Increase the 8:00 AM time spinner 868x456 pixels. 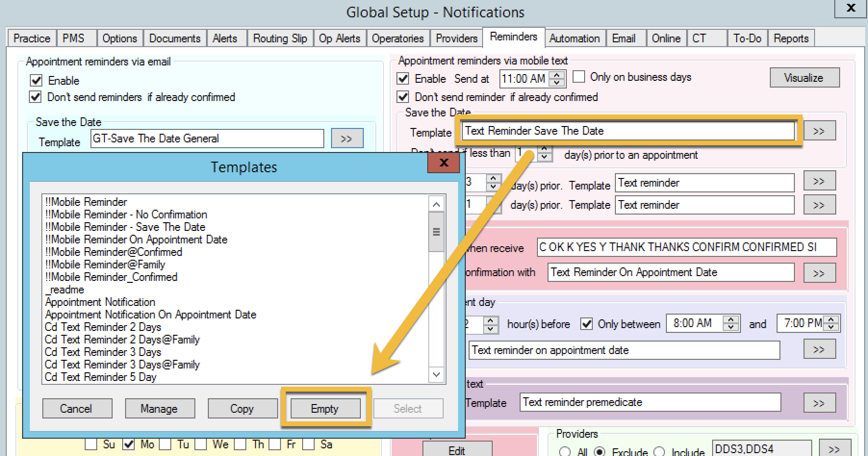coord(731,319)
